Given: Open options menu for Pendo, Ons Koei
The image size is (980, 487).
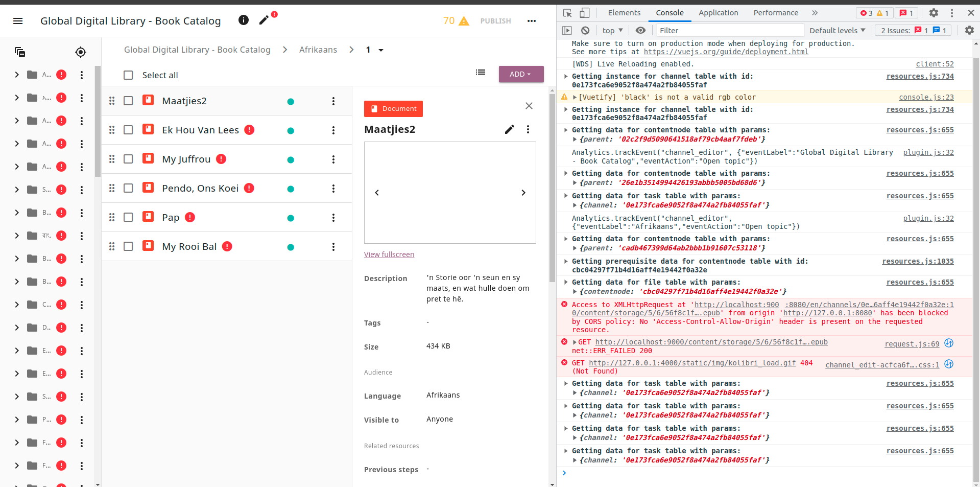Looking at the screenshot, I should tap(333, 189).
